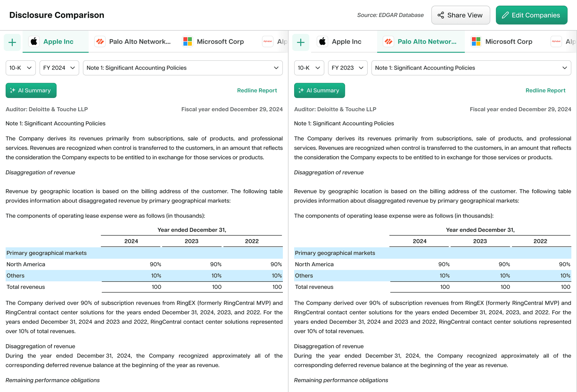The height and width of the screenshot is (392, 577).
Task: Open the FY 2024 year dropdown
Action: [59, 68]
